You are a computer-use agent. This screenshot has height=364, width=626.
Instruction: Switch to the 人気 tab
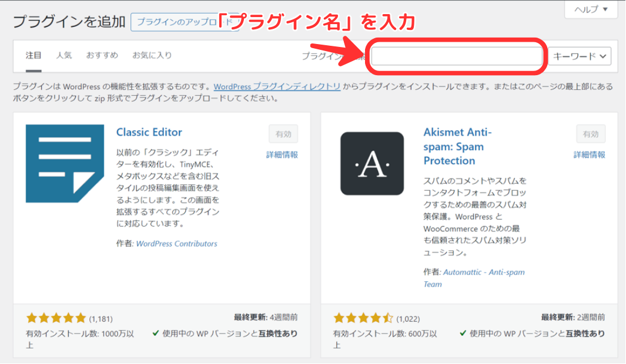pos(64,55)
